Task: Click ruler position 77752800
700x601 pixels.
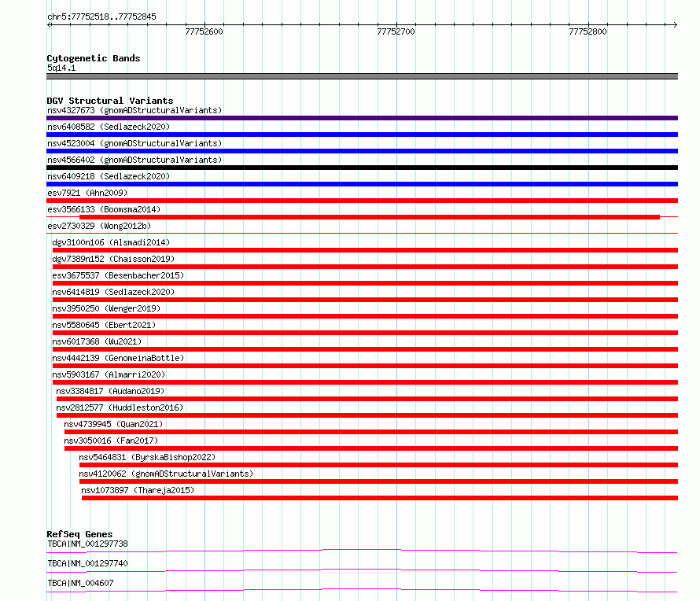Action: pyautogui.click(x=588, y=31)
